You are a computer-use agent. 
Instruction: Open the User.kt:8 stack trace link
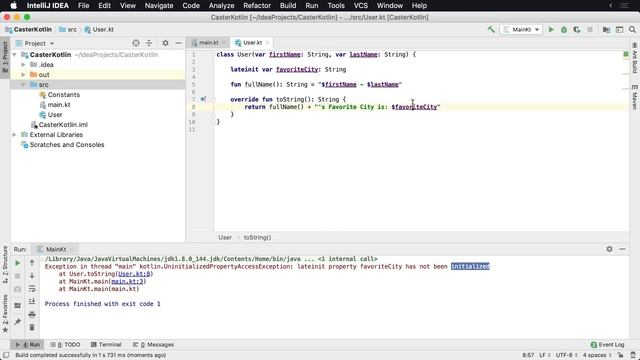coord(134,274)
